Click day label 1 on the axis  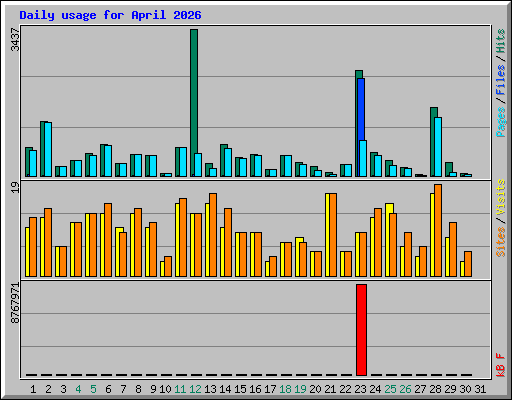(33, 389)
